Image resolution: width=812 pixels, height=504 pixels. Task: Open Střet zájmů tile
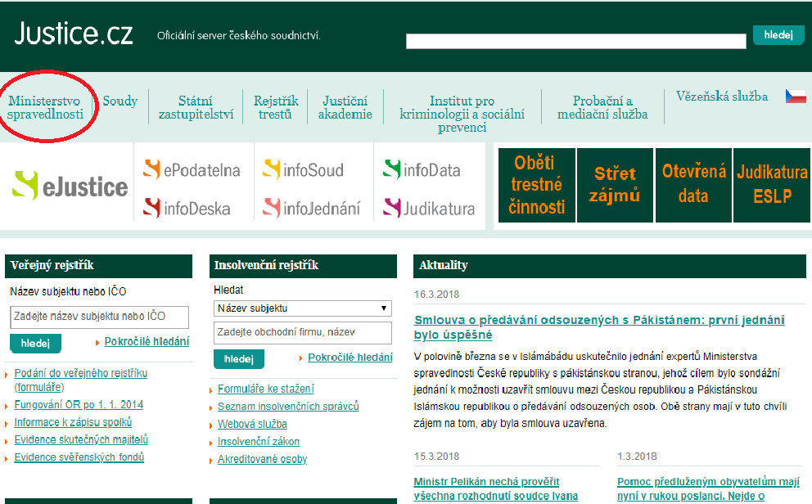click(615, 185)
